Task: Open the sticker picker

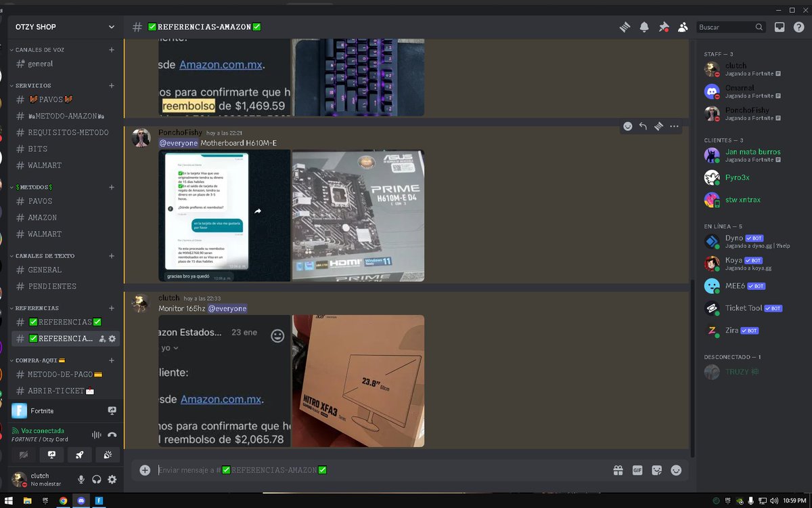Action: tap(656, 470)
